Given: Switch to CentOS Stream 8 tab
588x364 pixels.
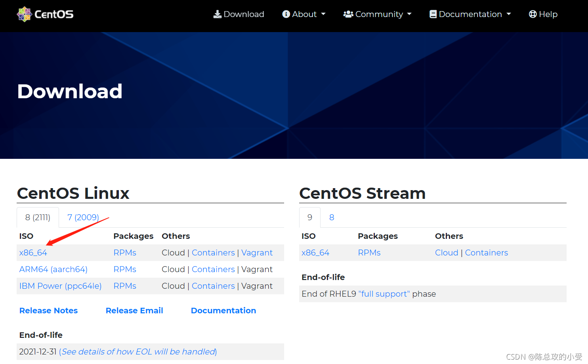Looking at the screenshot, I should point(332,217).
